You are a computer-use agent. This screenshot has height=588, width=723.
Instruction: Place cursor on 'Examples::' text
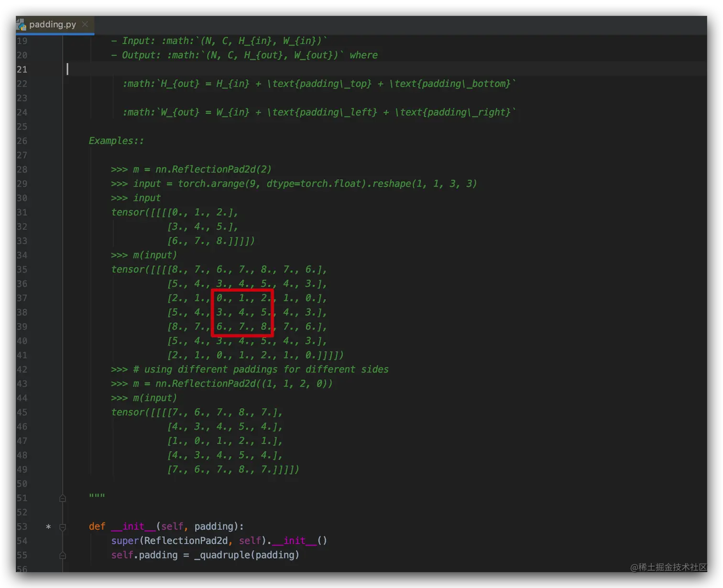point(116,141)
